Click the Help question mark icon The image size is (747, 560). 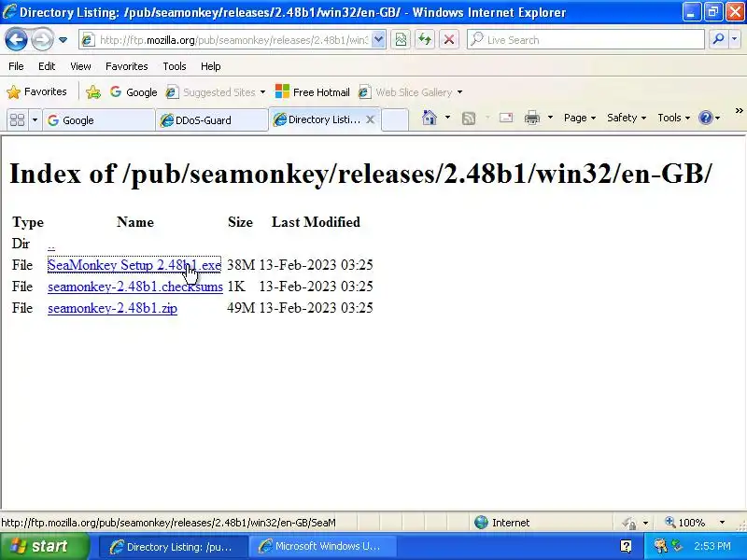pyautogui.click(x=706, y=118)
